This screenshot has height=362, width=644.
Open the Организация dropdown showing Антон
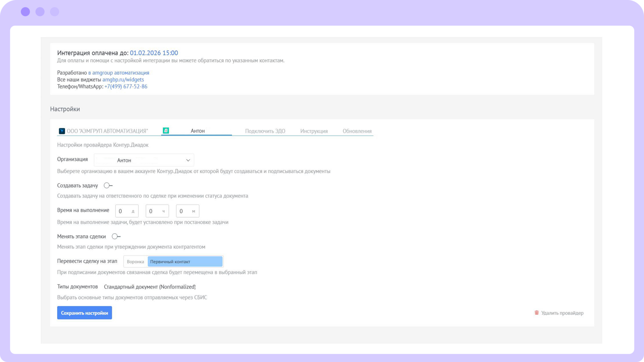(144, 160)
